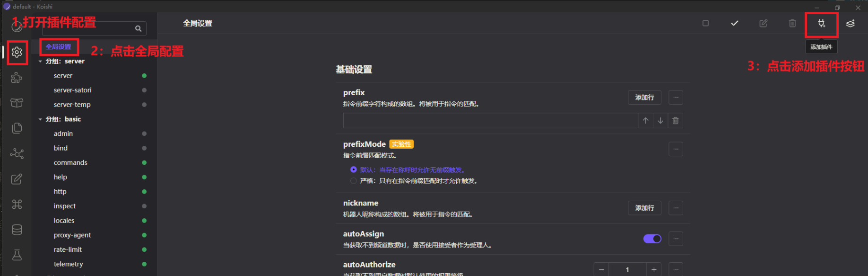Open the more options menu for nickname
This screenshot has height=276, width=868.
click(676, 208)
